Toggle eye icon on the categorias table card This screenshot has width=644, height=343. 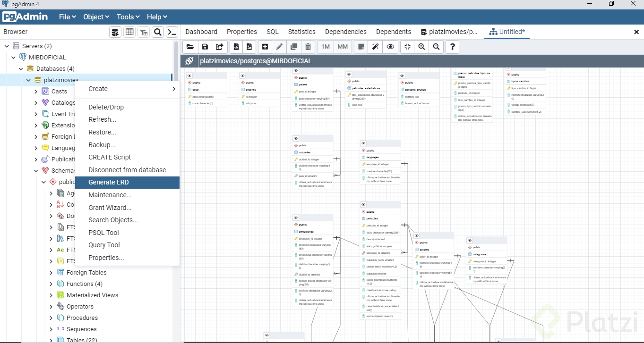point(471,240)
